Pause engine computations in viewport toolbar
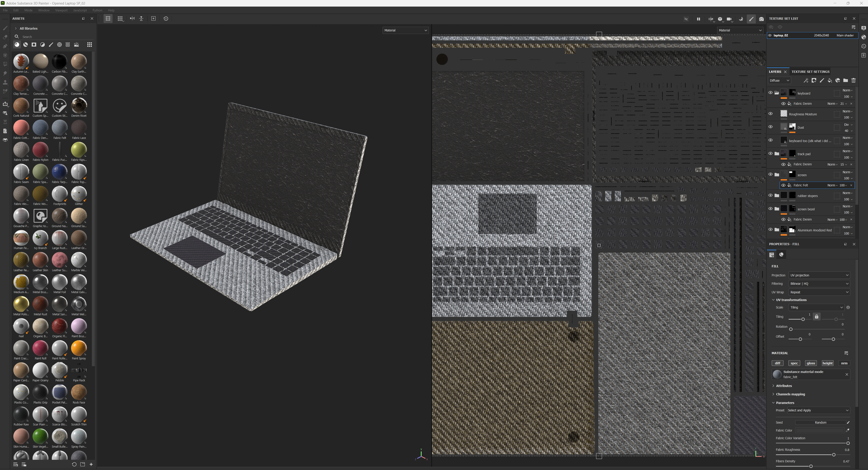The width and height of the screenshot is (868, 470). tap(698, 19)
